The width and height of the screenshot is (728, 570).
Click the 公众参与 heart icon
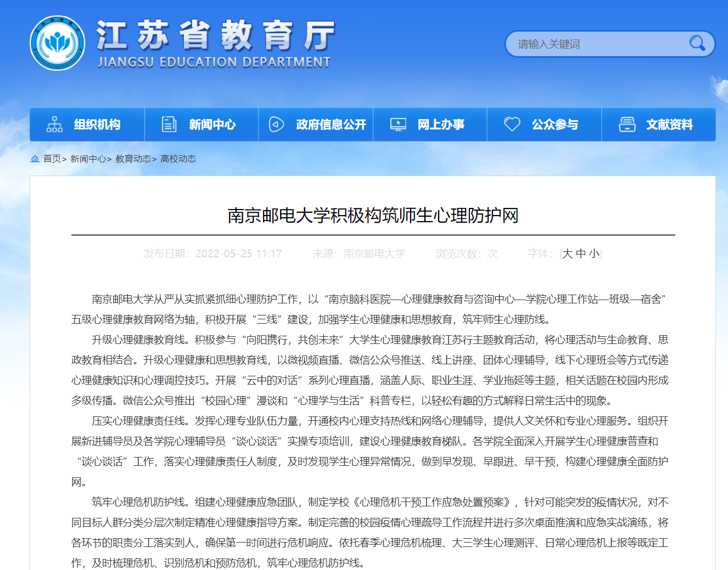pos(512,124)
